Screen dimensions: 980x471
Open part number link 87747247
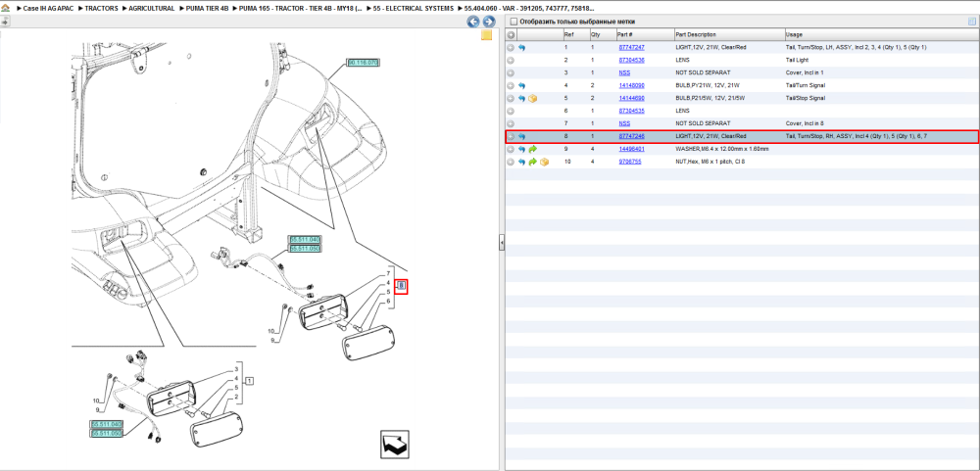631,47
